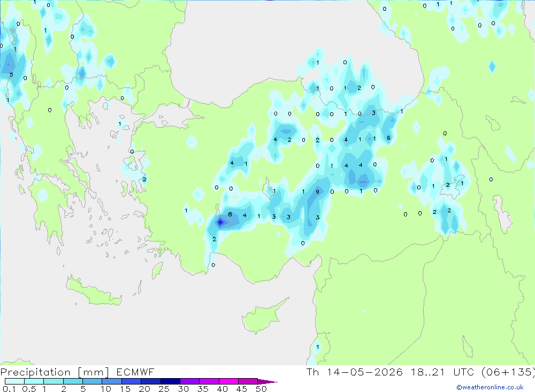
Task: Click the map precipitation value '5'
Action: [11, 75]
